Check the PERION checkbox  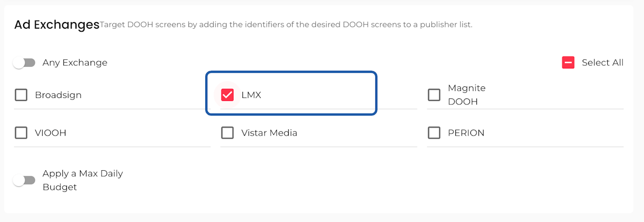pyautogui.click(x=434, y=133)
